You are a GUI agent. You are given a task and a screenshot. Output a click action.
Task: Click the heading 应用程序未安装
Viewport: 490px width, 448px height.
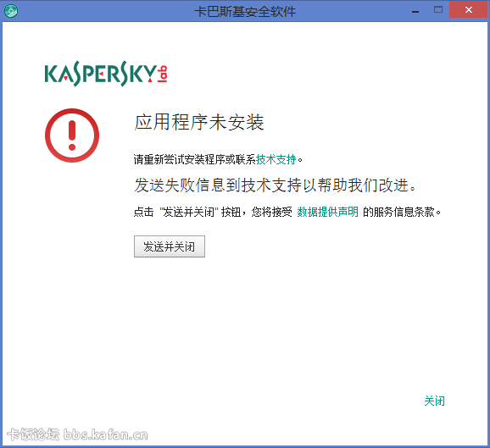pyautogui.click(x=199, y=122)
